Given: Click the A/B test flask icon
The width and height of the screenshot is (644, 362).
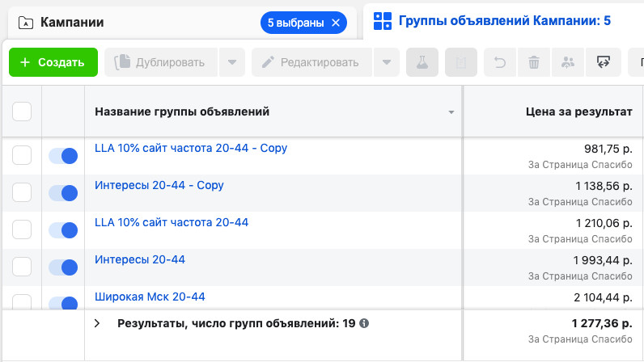Looking at the screenshot, I should (x=422, y=62).
